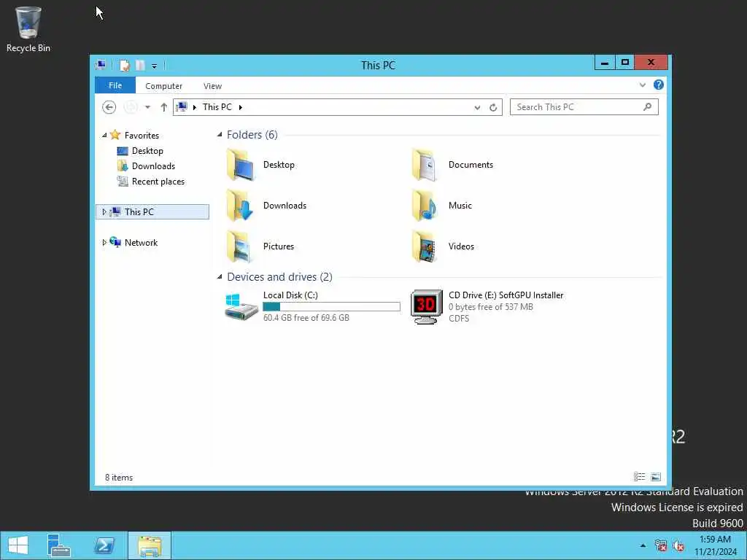
Task: Open the recent locations dropdown arrow
Action: tap(147, 107)
